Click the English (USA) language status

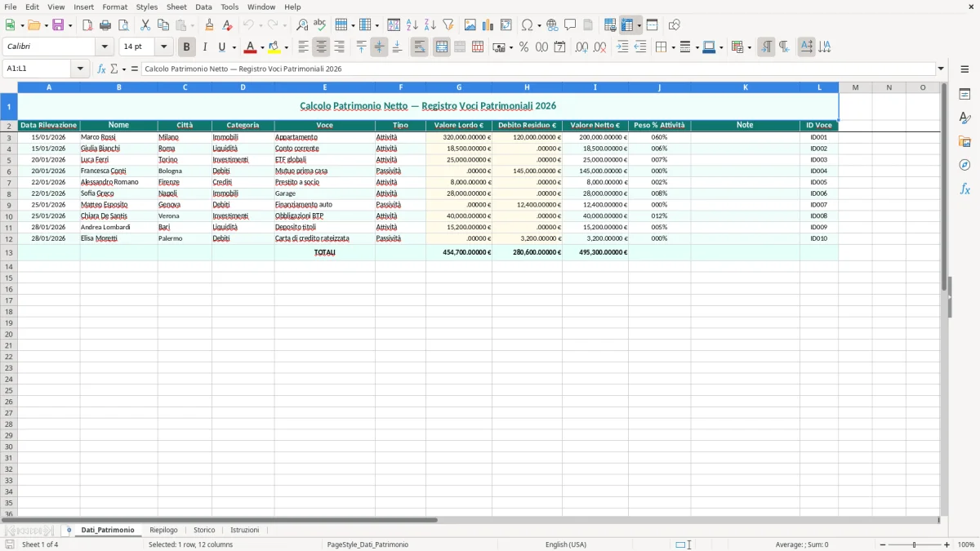[566, 544]
